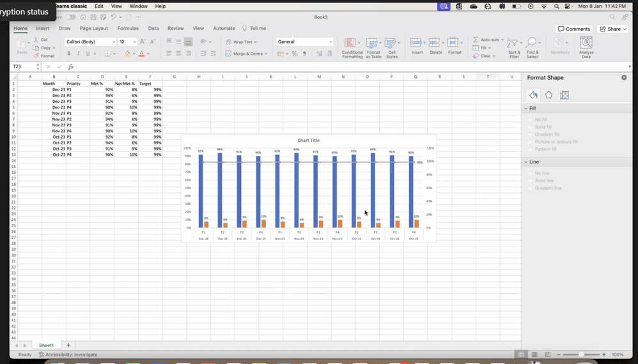638x364 pixels.
Task: Select Pattern fill radio option
Action: [530, 149]
